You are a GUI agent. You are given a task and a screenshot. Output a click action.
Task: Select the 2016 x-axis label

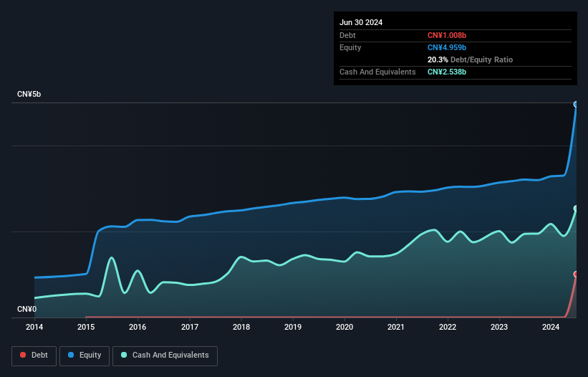pos(138,327)
